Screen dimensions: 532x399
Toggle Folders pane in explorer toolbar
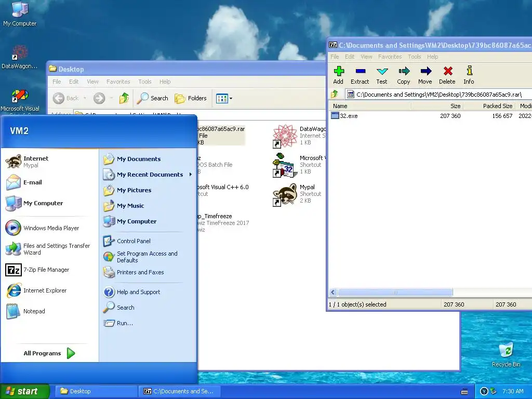click(x=191, y=98)
